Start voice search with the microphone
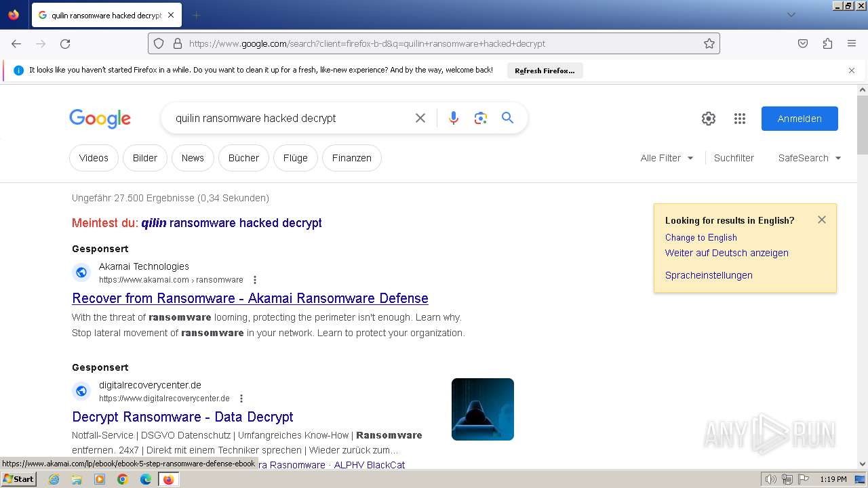This screenshot has height=488, width=868. pyautogui.click(x=454, y=118)
